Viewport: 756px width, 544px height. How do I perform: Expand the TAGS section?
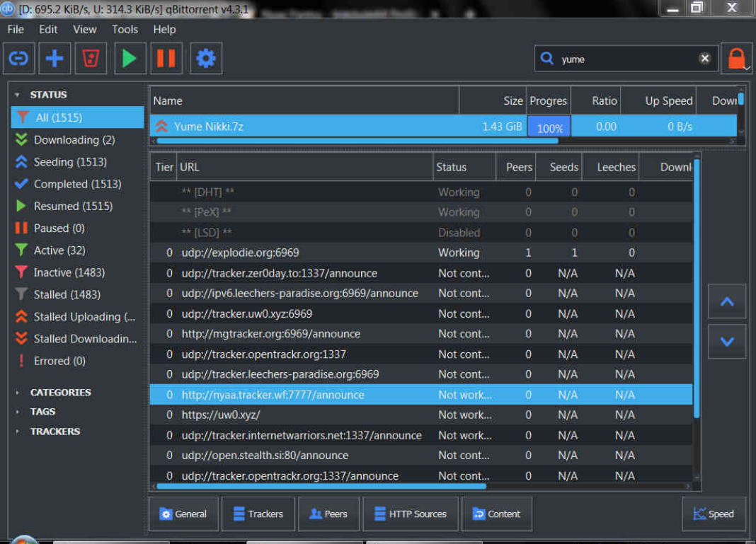click(18, 412)
